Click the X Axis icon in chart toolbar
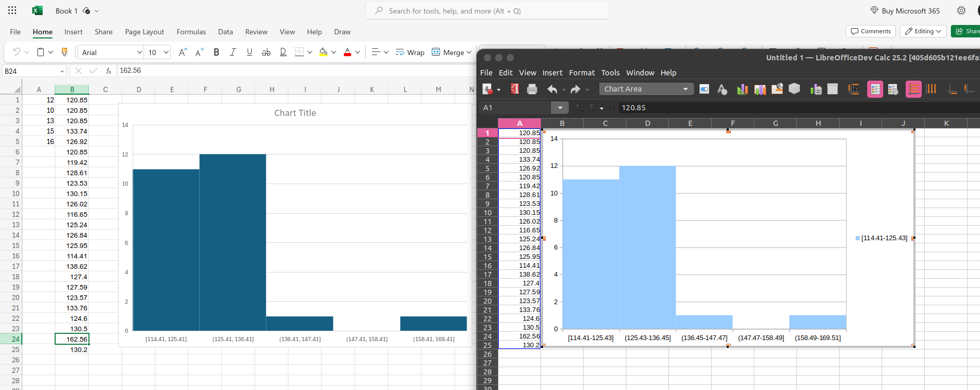 [x=952, y=89]
